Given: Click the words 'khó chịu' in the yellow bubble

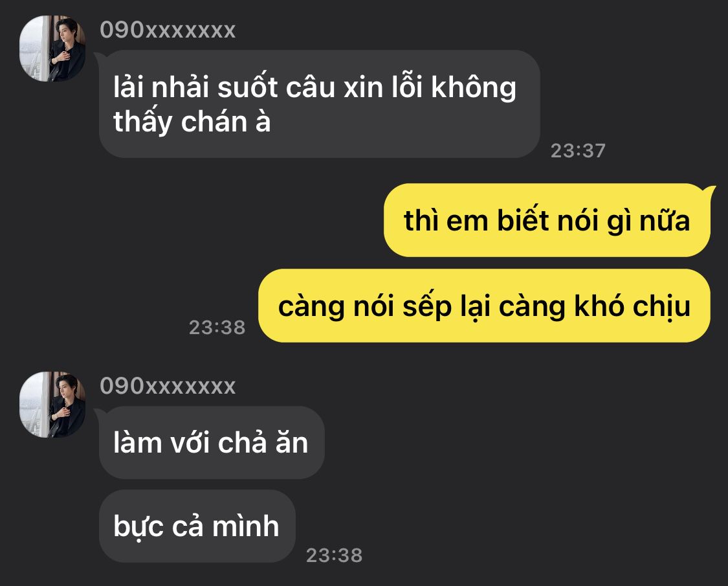Looking at the screenshot, I should 632,307.
